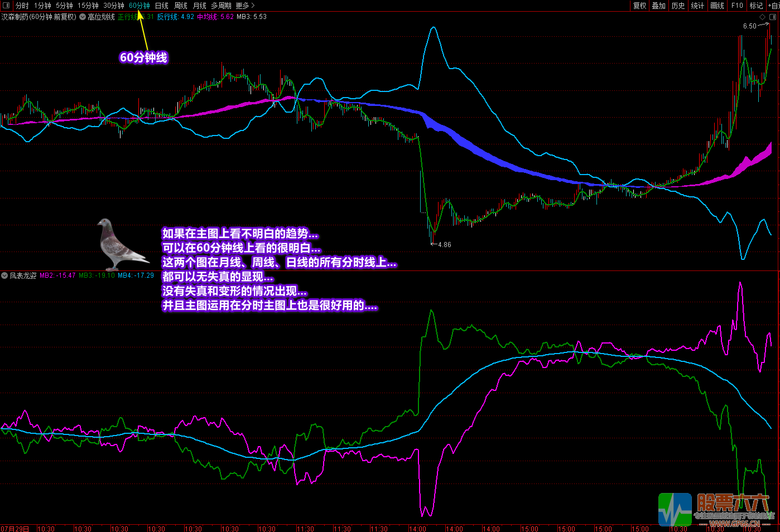Viewport: 780px width, 532px height.
Task: Add stock to watchlist with +自选
Action: (x=774, y=6)
